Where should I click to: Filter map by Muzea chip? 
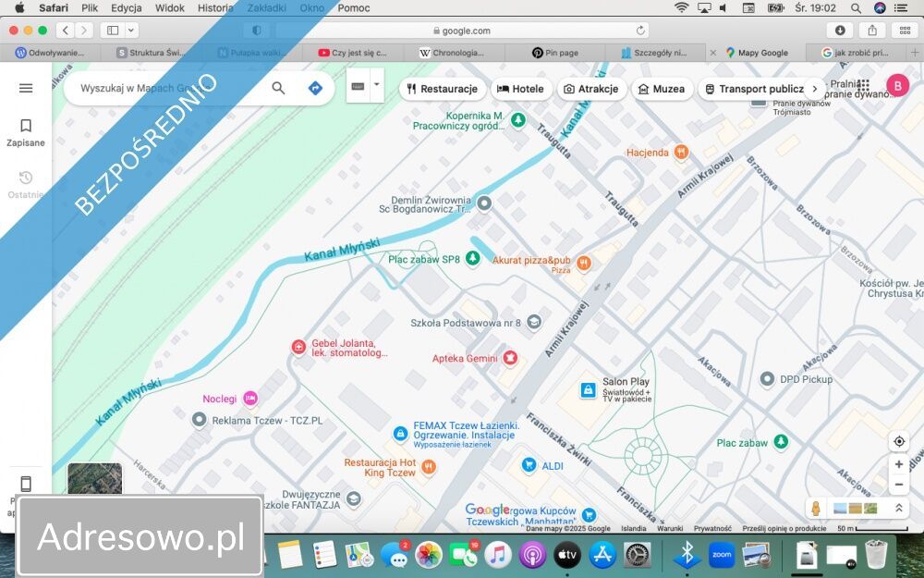[663, 89]
